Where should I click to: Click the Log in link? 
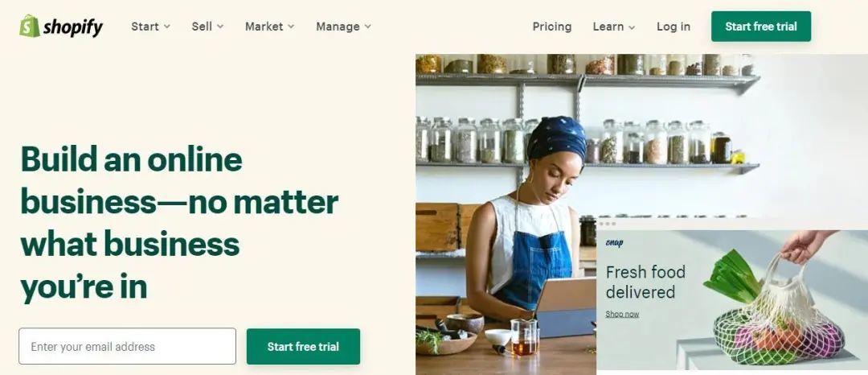674,27
